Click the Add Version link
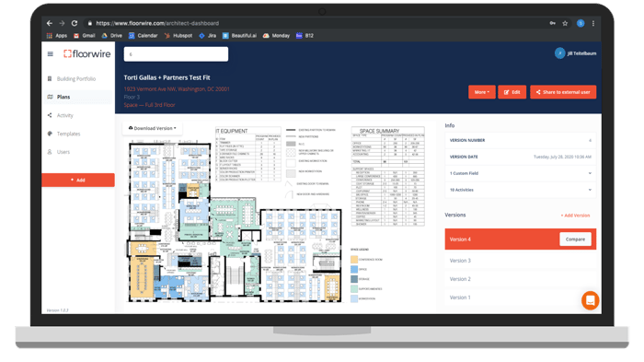The image size is (644, 362). click(575, 216)
